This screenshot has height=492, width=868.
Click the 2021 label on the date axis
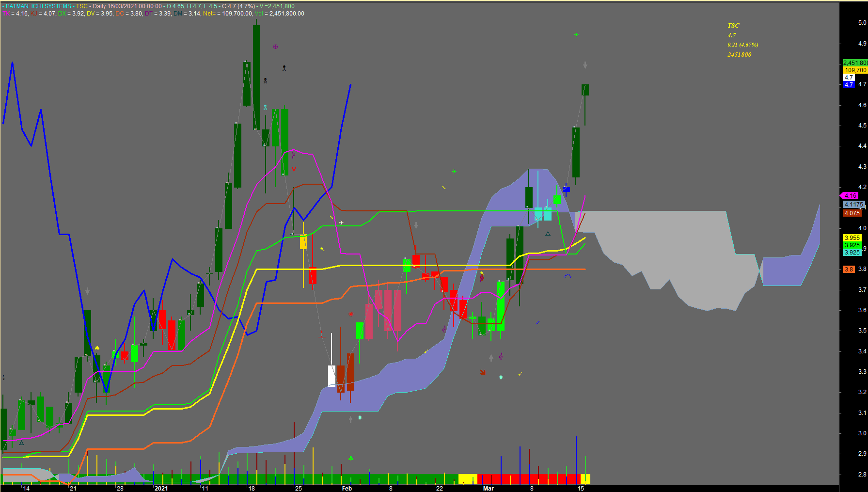(x=161, y=489)
